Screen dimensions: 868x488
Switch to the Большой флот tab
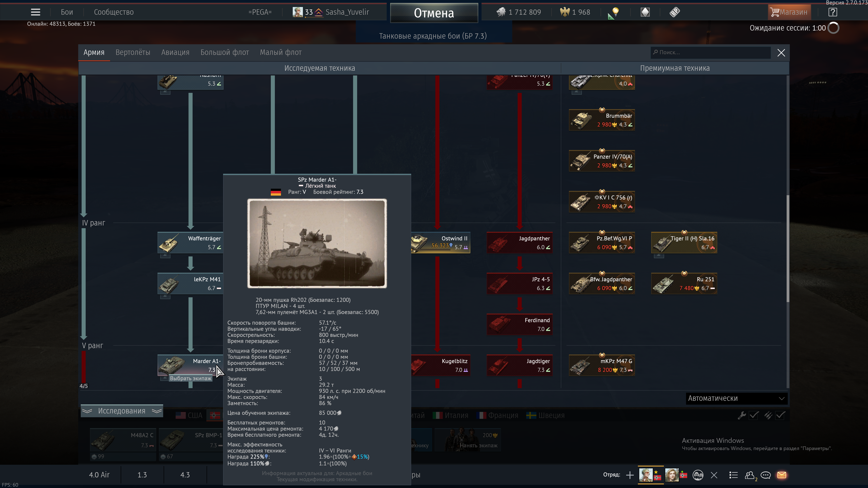pos(225,52)
